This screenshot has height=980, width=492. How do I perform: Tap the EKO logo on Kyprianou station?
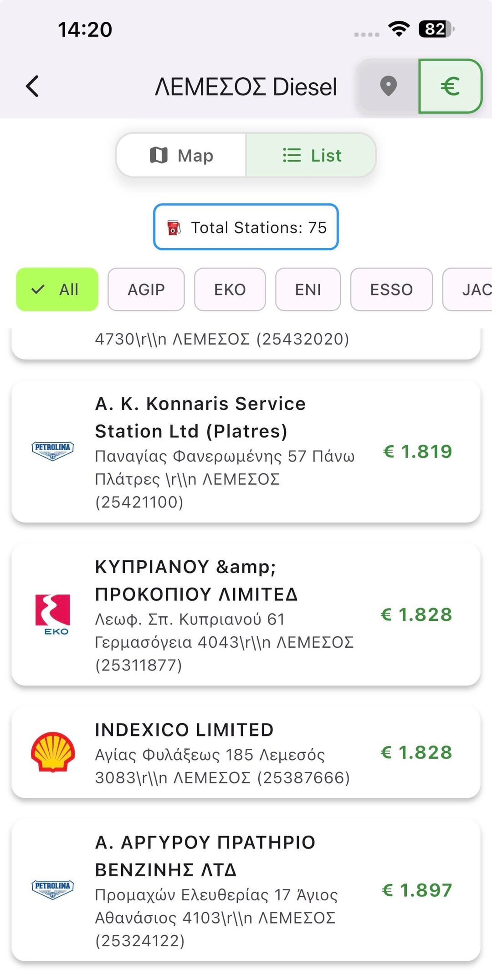(53, 614)
